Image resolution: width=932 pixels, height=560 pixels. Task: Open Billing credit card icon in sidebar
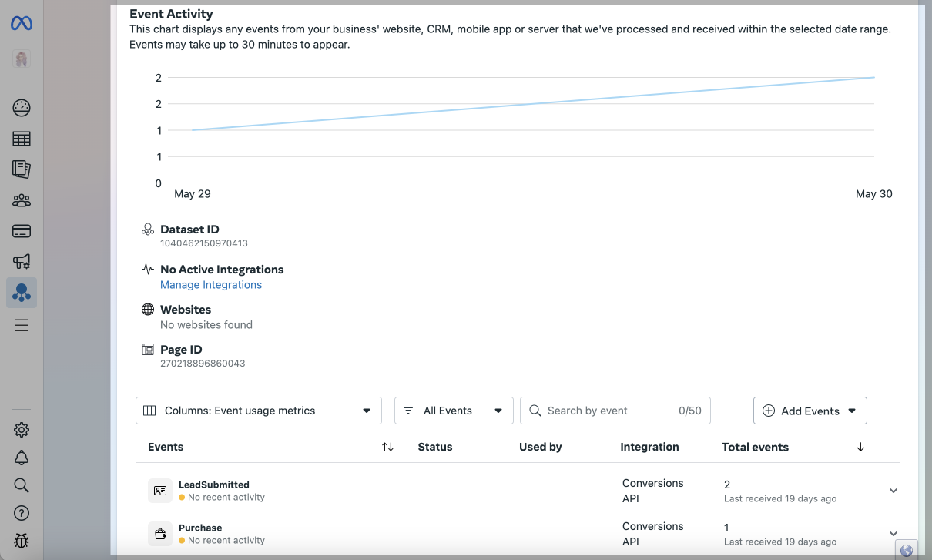click(x=22, y=231)
